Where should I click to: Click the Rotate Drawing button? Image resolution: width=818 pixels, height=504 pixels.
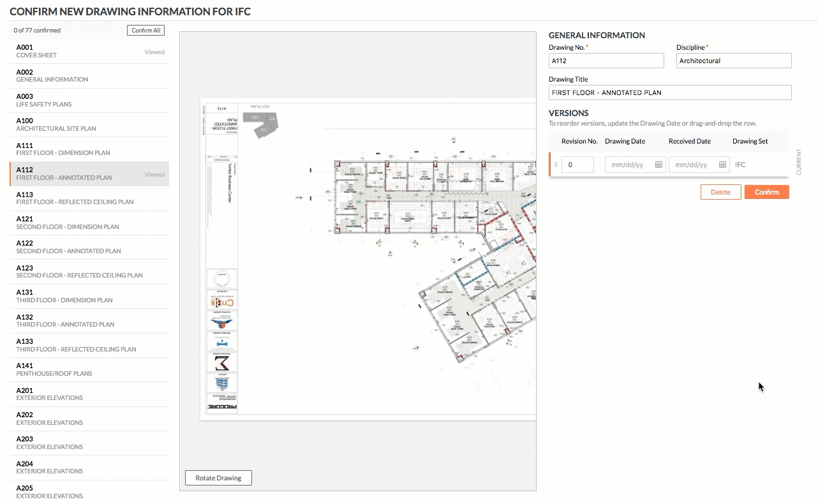(x=218, y=478)
